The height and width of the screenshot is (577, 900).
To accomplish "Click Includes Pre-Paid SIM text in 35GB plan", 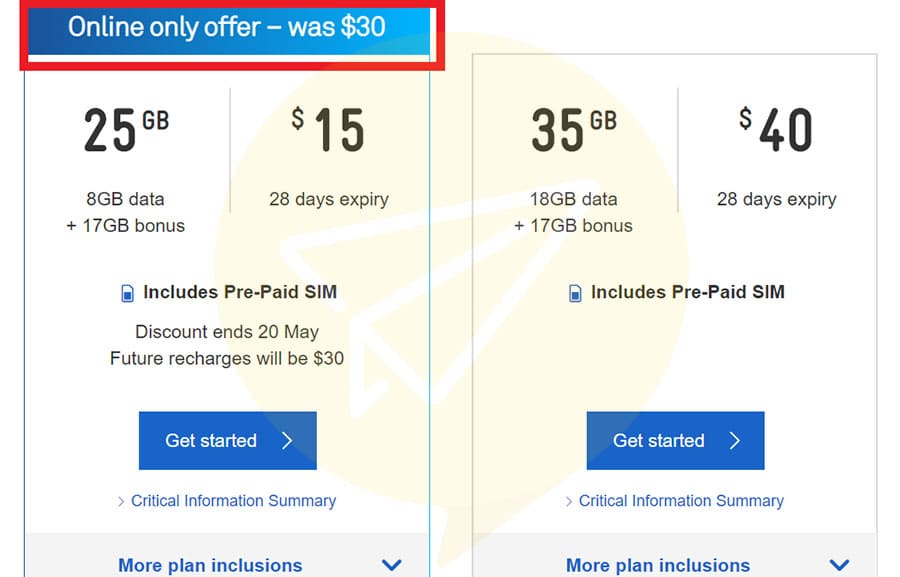I will [x=688, y=292].
